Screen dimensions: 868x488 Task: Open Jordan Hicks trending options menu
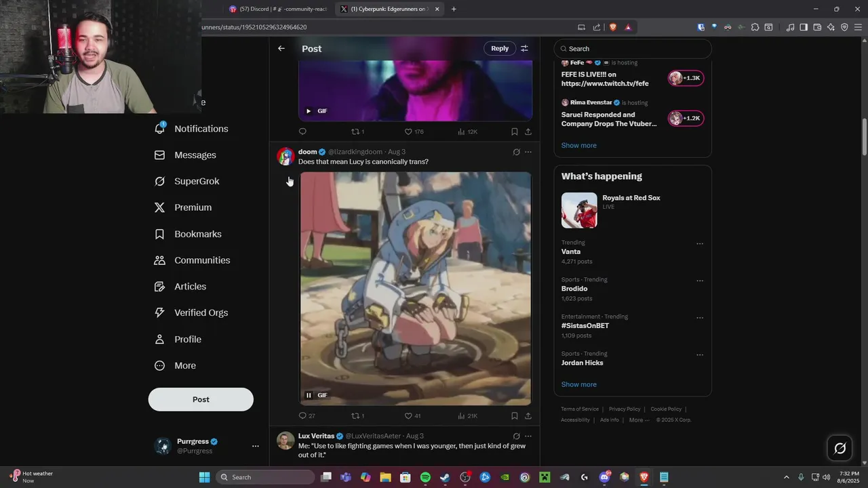click(x=700, y=355)
